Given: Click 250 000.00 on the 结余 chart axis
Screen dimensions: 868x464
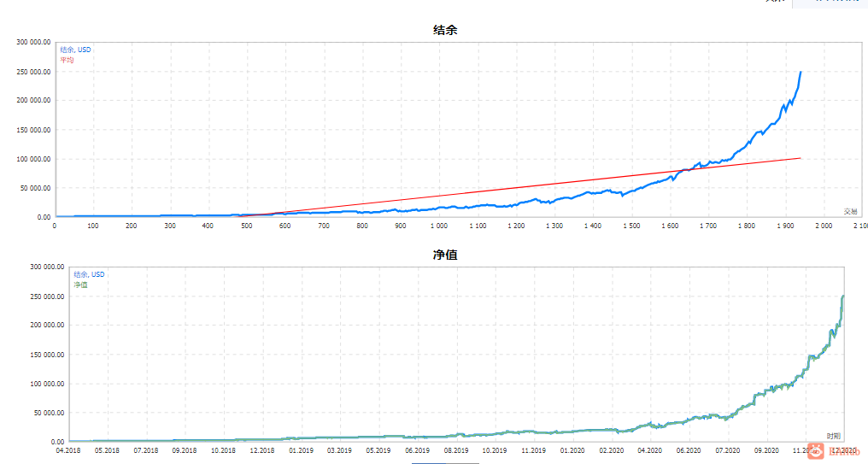Looking at the screenshot, I should [33, 72].
